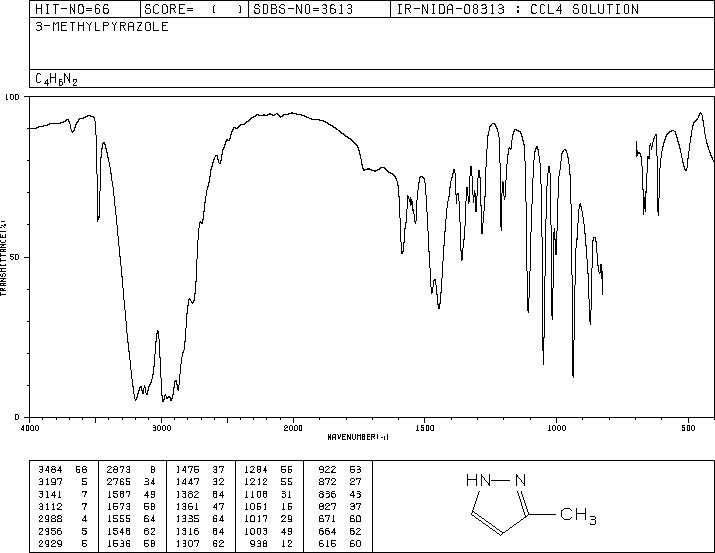This screenshot has height=553, width=715.
Task: Select peak table entry 922
Action: (340, 470)
